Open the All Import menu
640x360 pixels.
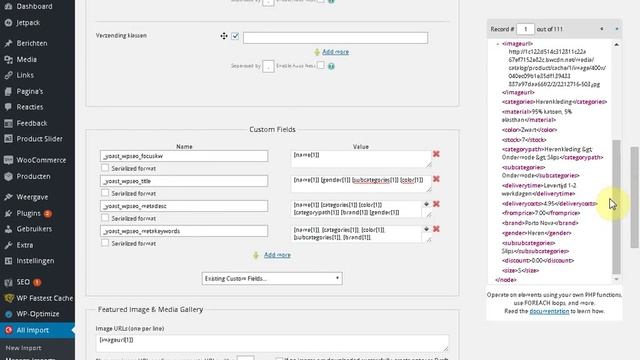tap(37, 330)
